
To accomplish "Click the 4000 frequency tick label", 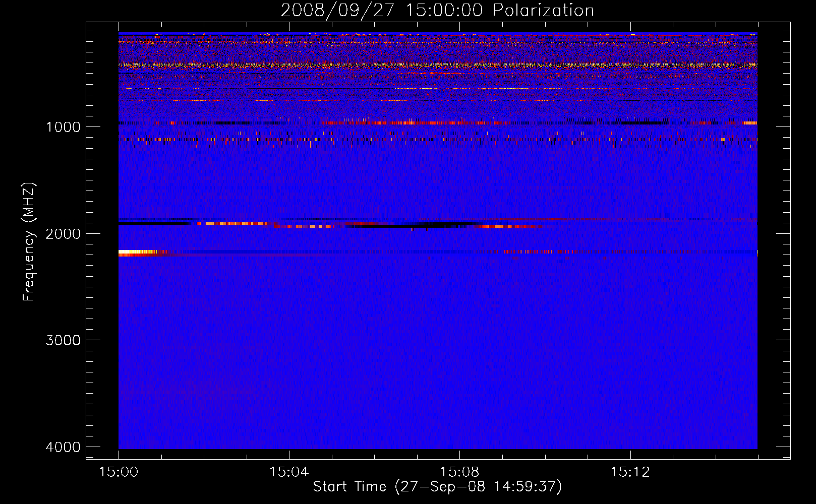I will pos(63,447).
